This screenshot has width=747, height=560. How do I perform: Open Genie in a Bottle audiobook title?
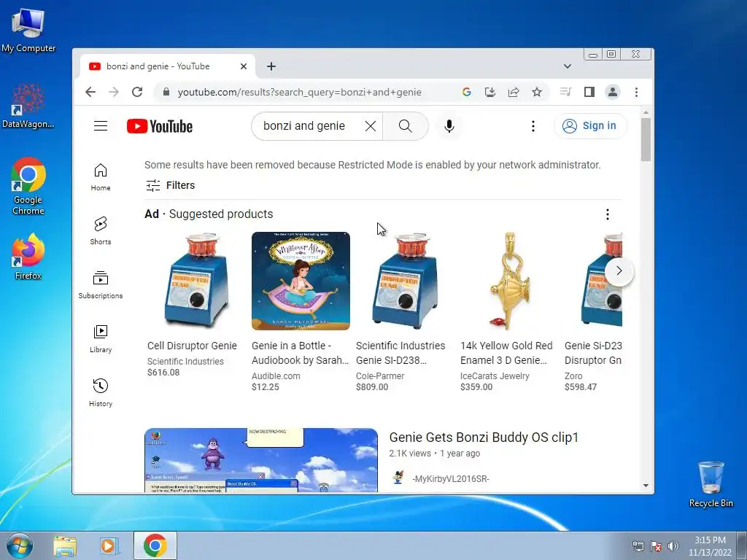coord(300,353)
